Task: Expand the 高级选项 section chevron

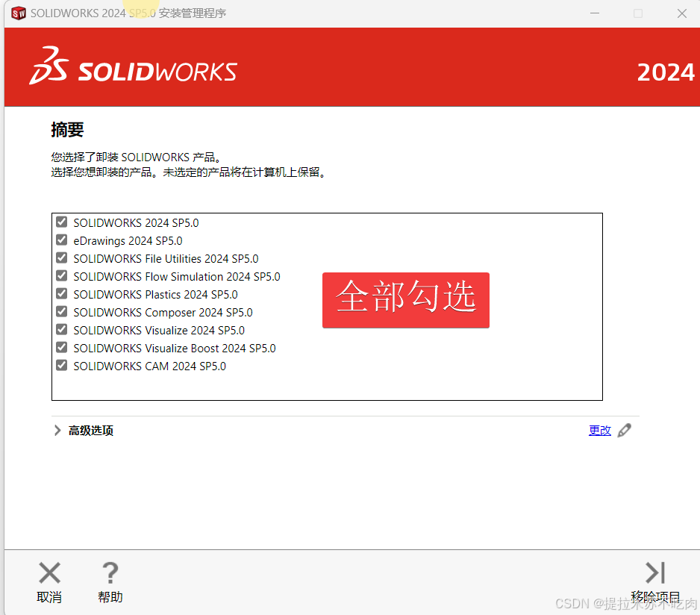Action: click(57, 430)
